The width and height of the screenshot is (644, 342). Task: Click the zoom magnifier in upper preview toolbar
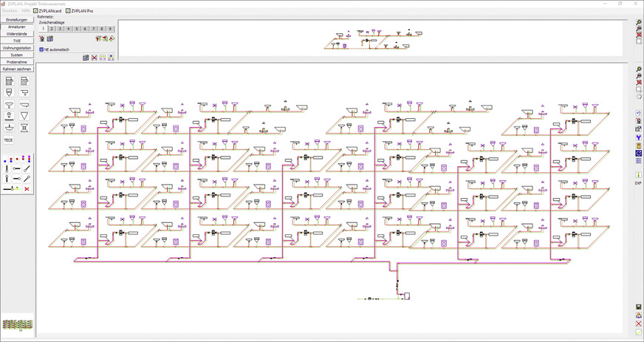tap(638, 22)
